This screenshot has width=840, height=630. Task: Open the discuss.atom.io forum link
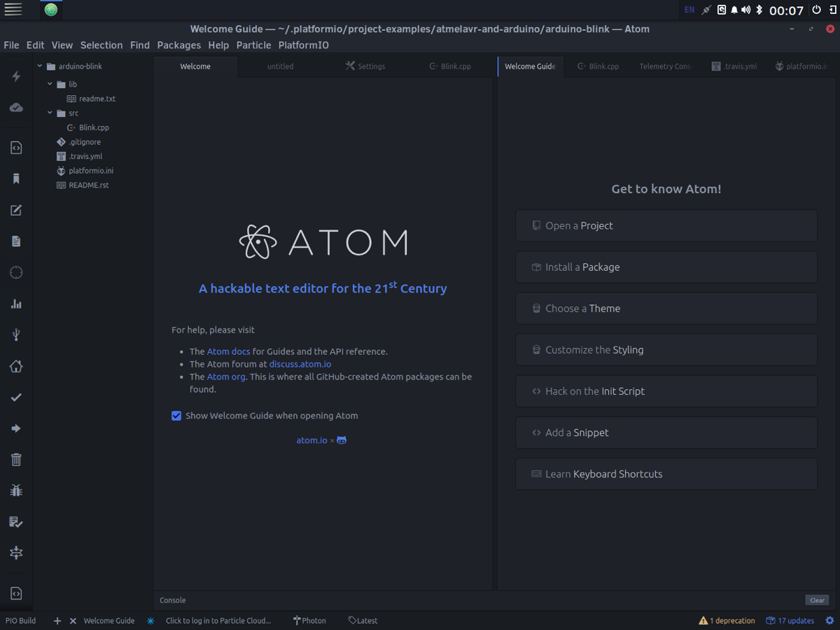300,364
